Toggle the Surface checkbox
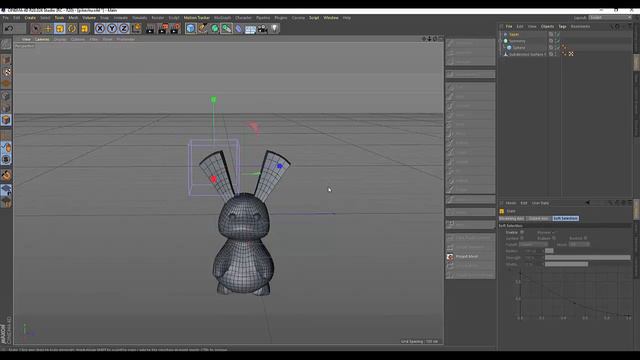The image size is (640, 360). tap(522, 238)
